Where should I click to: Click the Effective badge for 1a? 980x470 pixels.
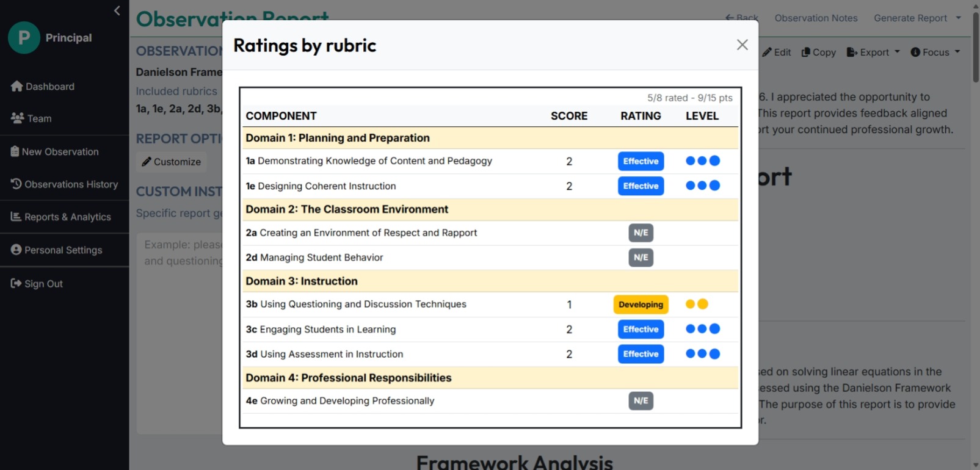coord(641,161)
